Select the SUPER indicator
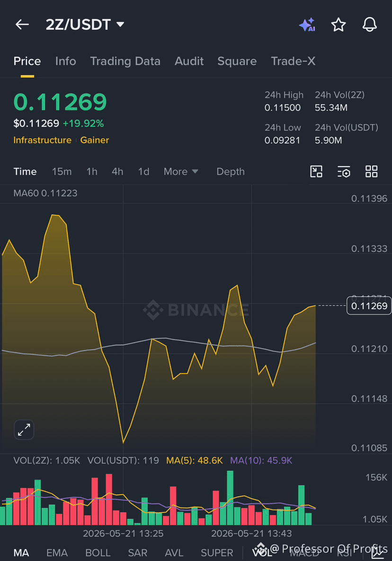 pyautogui.click(x=217, y=553)
